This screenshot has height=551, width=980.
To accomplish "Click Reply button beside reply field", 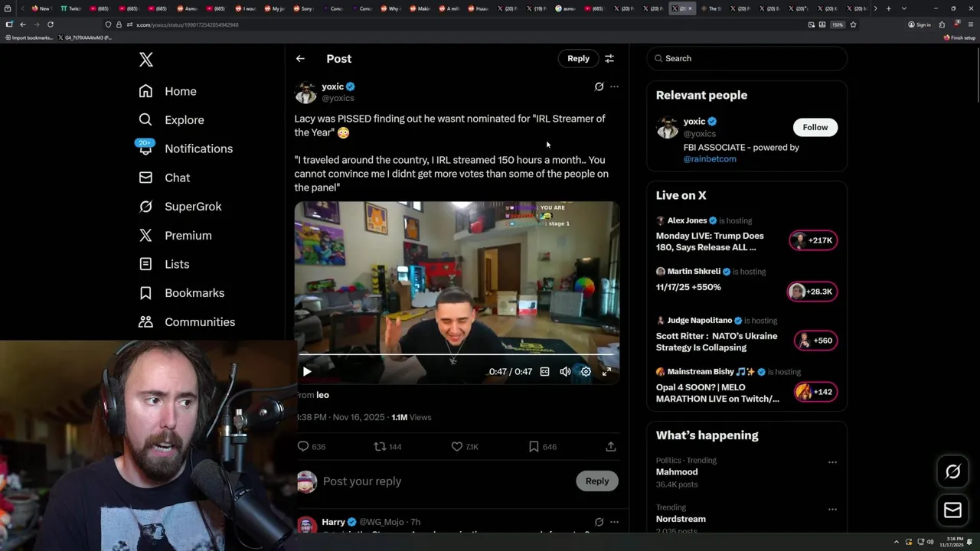I will point(597,481).
